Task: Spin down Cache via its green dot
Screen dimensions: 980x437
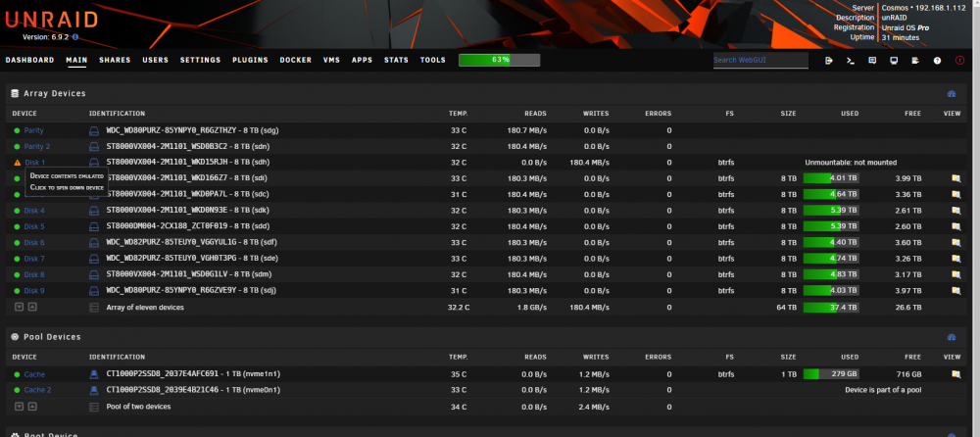Action: (x=17, y=374)
